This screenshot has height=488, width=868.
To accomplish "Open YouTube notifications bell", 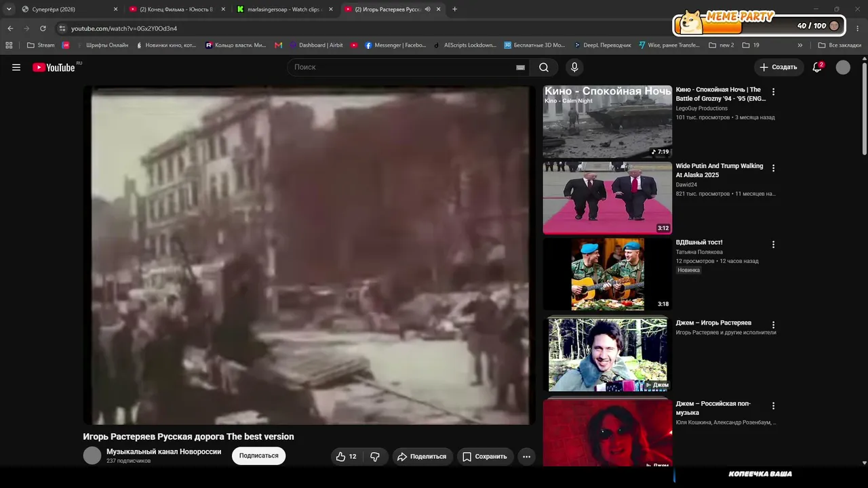I will (x=817, y=67).
